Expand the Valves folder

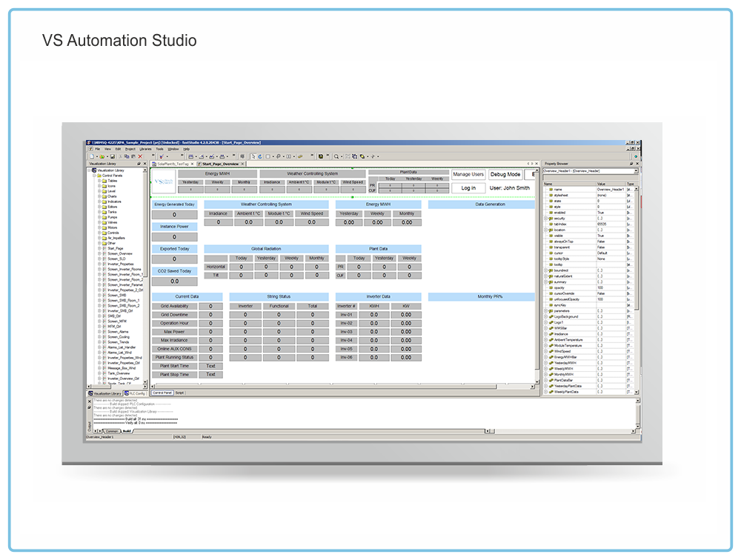click(100, 222)
